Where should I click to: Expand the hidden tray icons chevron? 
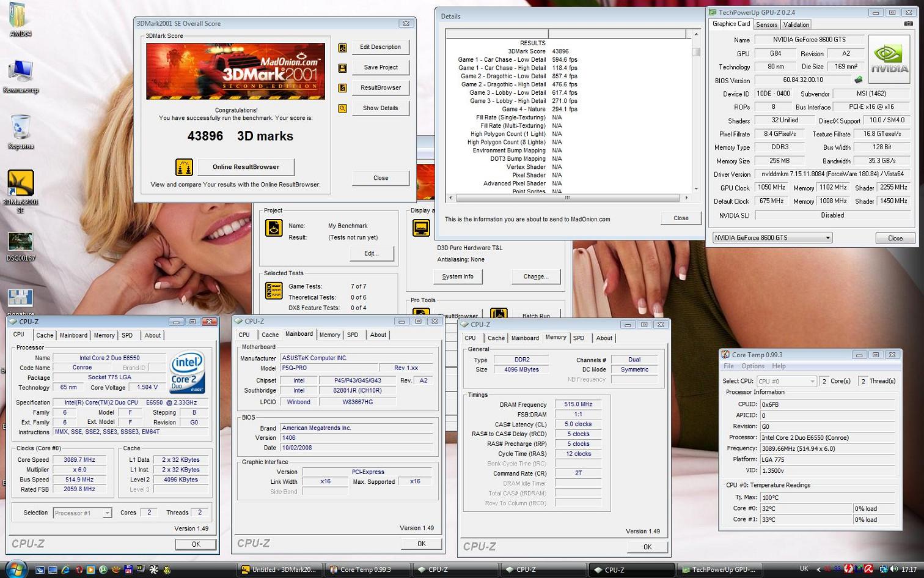click(x=818, y=569)
